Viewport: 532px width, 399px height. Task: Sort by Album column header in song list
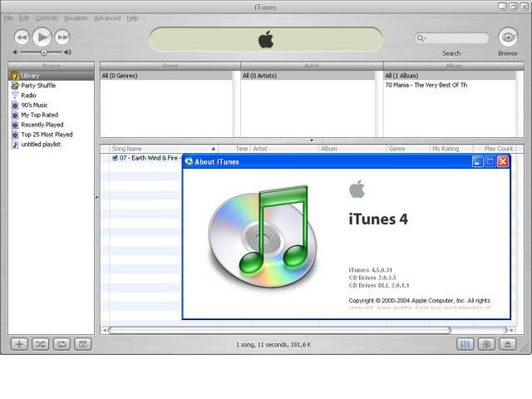352,149
